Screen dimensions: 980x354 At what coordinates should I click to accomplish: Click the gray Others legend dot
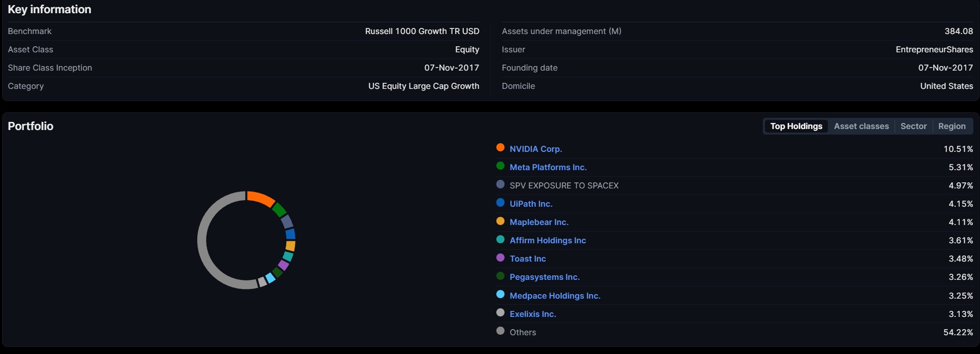(500, 331)
